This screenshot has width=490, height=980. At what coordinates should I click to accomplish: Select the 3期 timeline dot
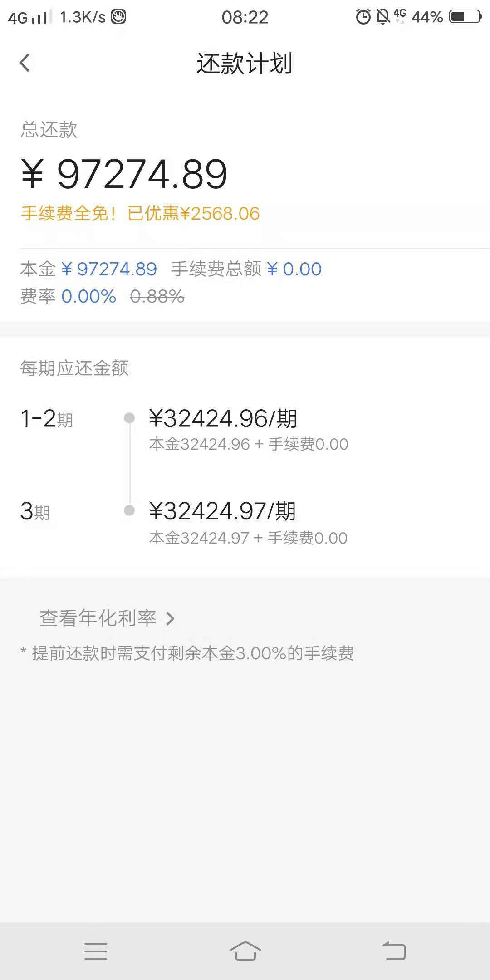click(129, 510)
